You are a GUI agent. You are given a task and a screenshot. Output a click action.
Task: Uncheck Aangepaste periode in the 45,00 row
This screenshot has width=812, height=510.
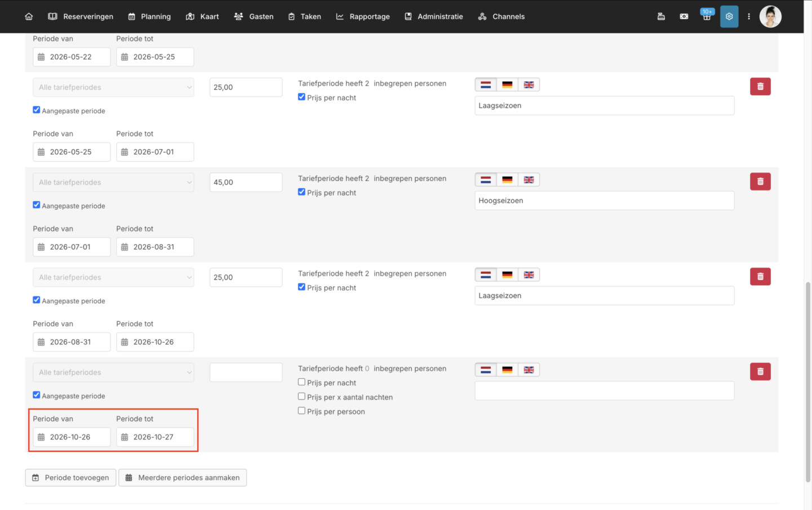pyautogui.click(x=36, y=205)
